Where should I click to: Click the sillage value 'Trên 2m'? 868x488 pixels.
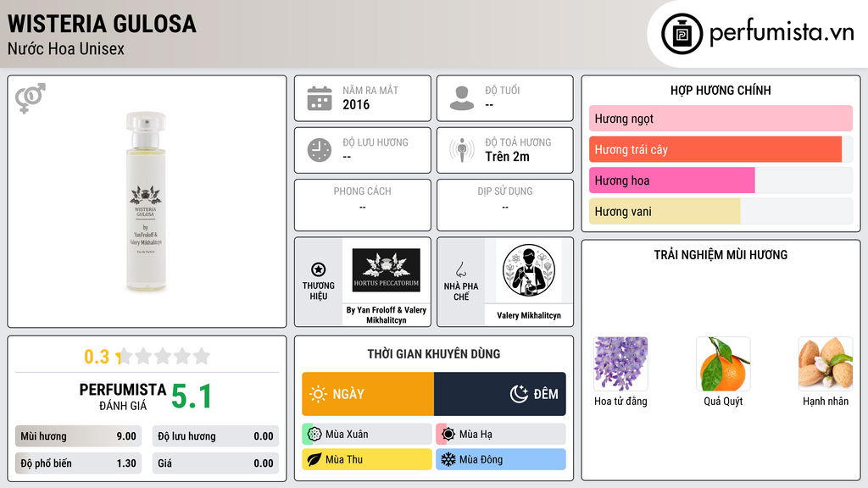[x=507, y=157]
